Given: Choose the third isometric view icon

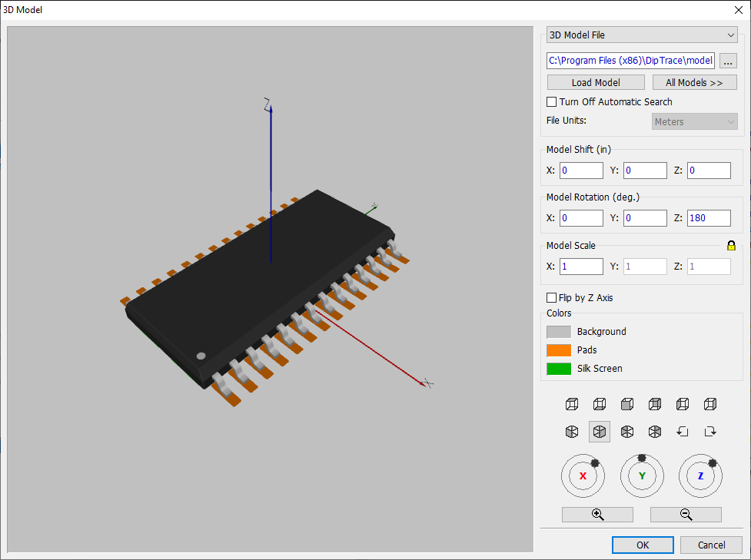Looking at the screenshot, I should coord(627,432).
